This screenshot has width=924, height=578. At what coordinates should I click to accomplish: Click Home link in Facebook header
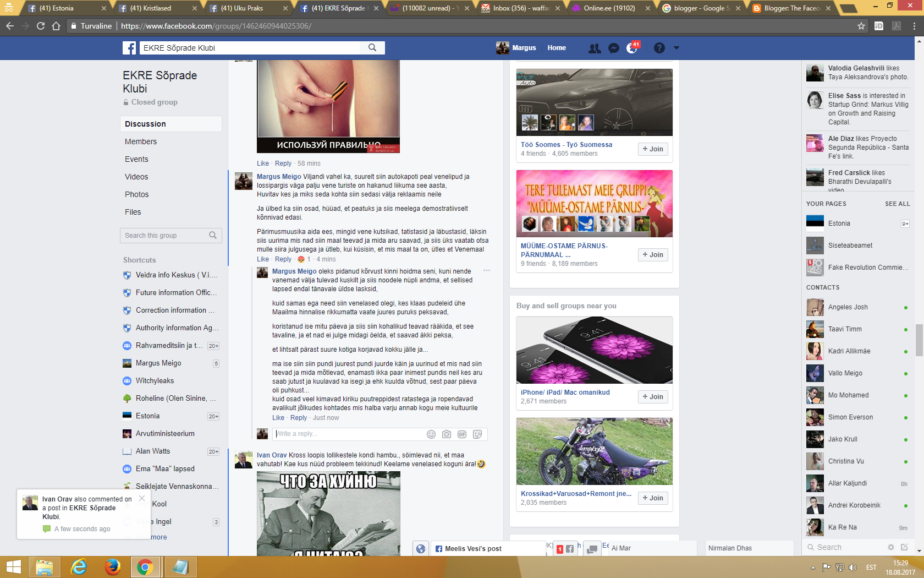pos(557,48)
